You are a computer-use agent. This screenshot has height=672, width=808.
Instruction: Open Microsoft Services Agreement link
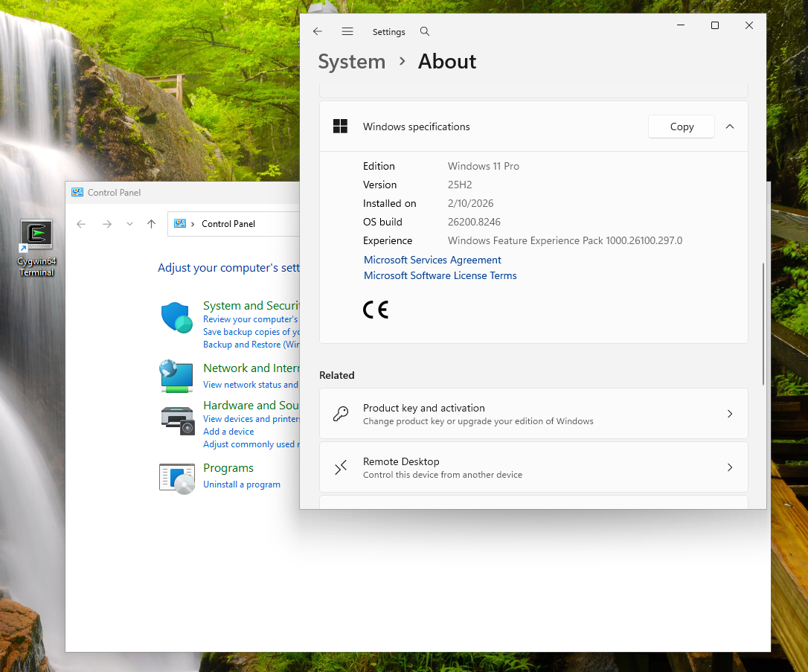click(432, 260)
